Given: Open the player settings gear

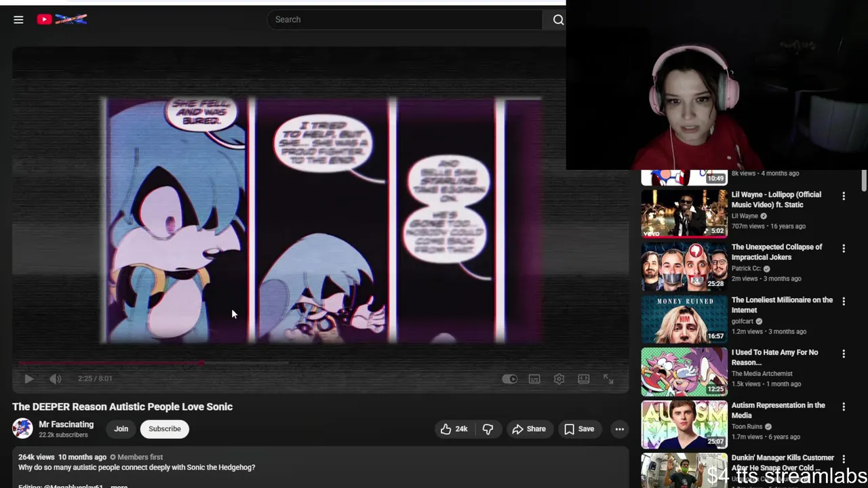Looking at the screenshot, I should click(559, 379).
